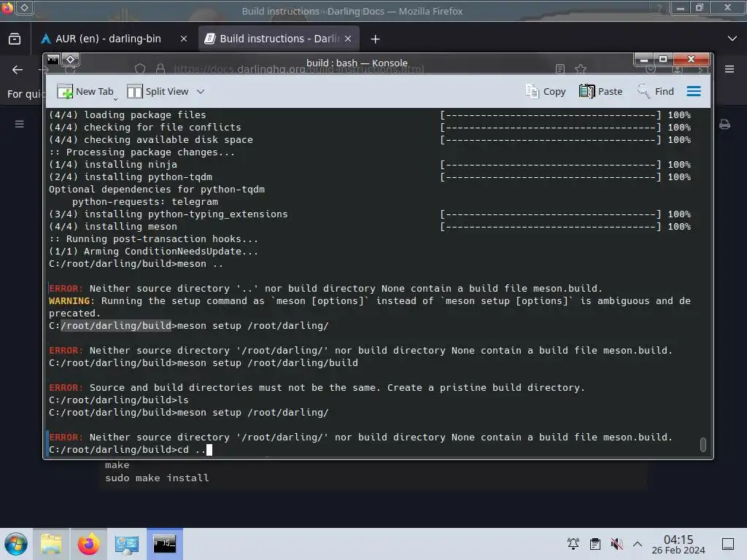Click the '(1/4) installing ninja' line
The height and width of the screenshot is (560, 747).
click(113, 165)
